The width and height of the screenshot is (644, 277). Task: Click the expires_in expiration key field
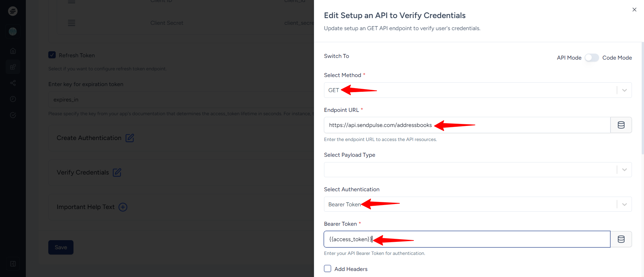click(x=181, y=99)
